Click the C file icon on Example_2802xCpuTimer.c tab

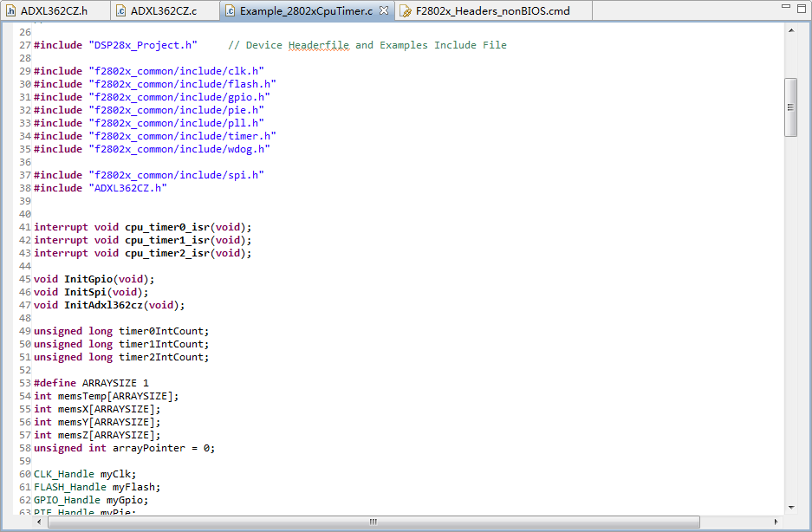pyautogui.click(x=231, y=11)
